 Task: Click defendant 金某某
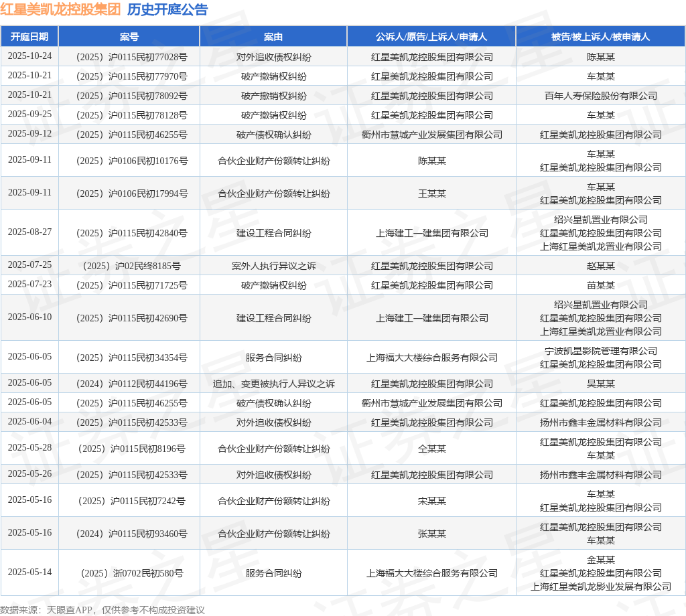tap(601, 560)
